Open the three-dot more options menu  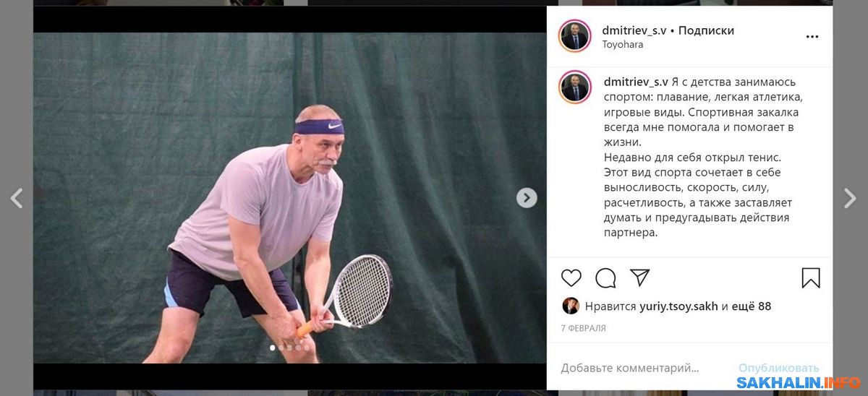[812, 37]
